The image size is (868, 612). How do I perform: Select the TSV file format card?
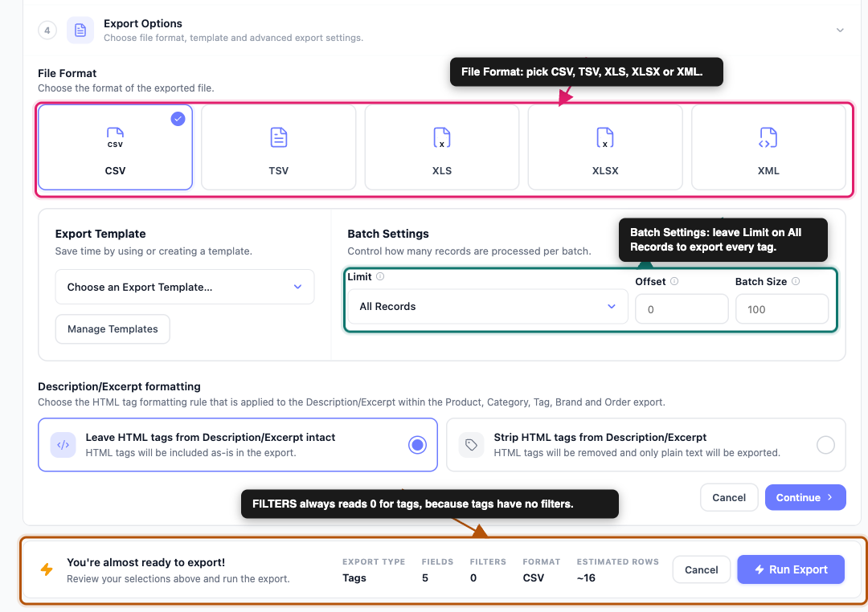278,147
